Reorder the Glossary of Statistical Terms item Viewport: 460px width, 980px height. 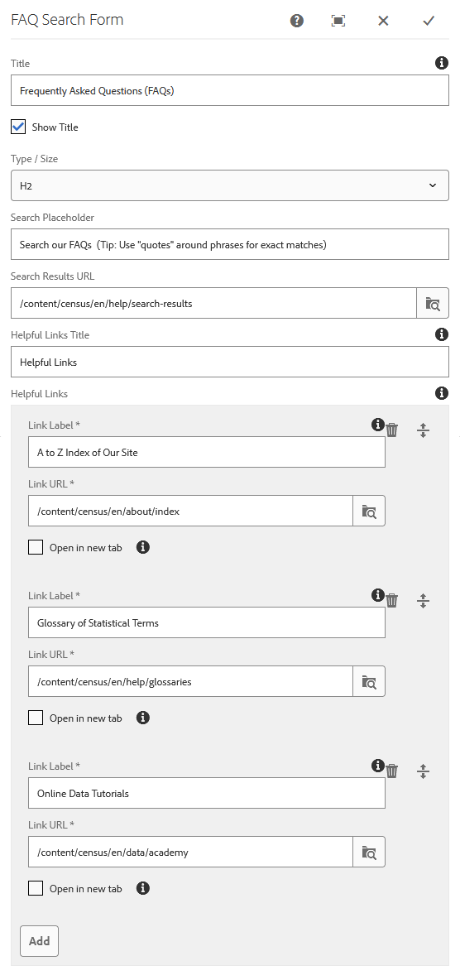pyautogui.click(x=423, y=601)
